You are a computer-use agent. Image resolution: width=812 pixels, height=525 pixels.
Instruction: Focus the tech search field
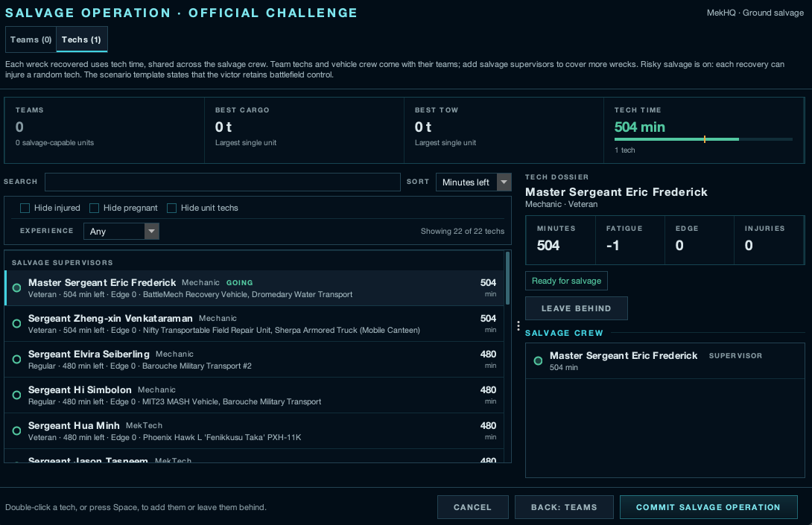tap(222, 182)
